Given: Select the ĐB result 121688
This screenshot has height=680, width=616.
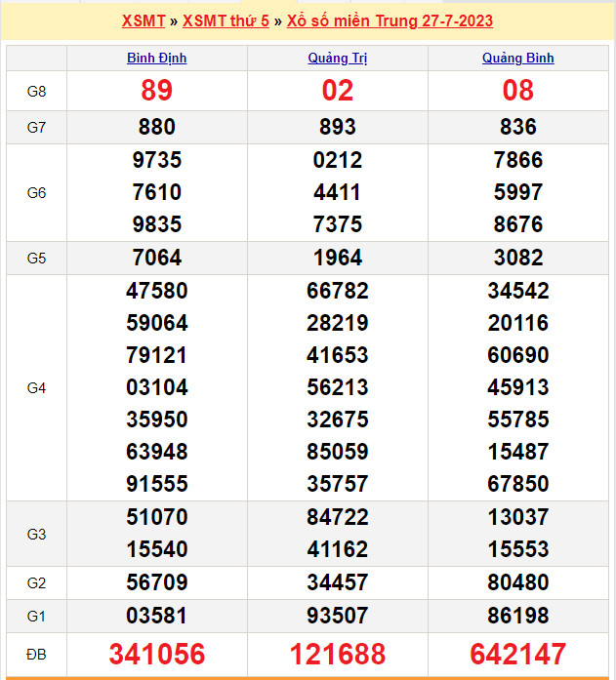Looking at the screenshot, I should point(337,654).
